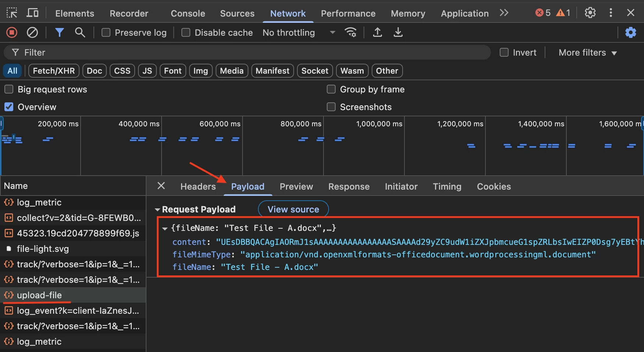Enable Big request rows

9,89
